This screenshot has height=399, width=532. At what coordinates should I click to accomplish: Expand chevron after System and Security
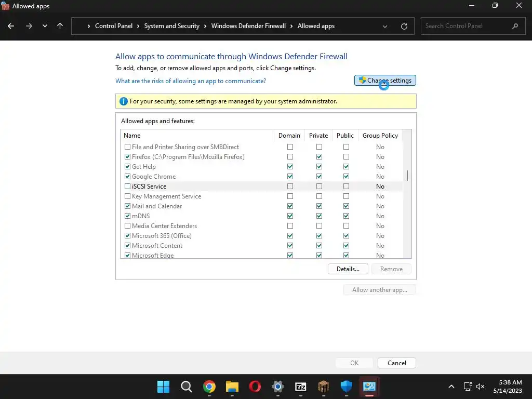[205, 26]
